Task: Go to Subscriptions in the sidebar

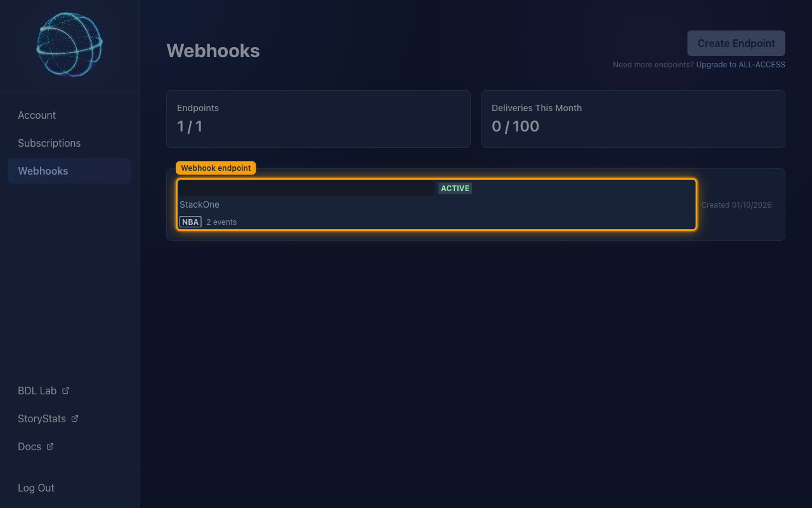Action: [x=69, y=143]
